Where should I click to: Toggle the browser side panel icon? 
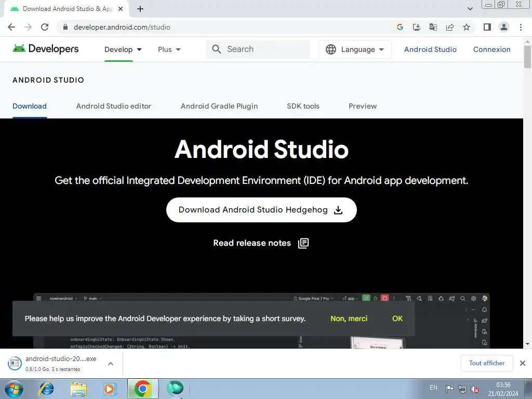[x=487, y=27]
